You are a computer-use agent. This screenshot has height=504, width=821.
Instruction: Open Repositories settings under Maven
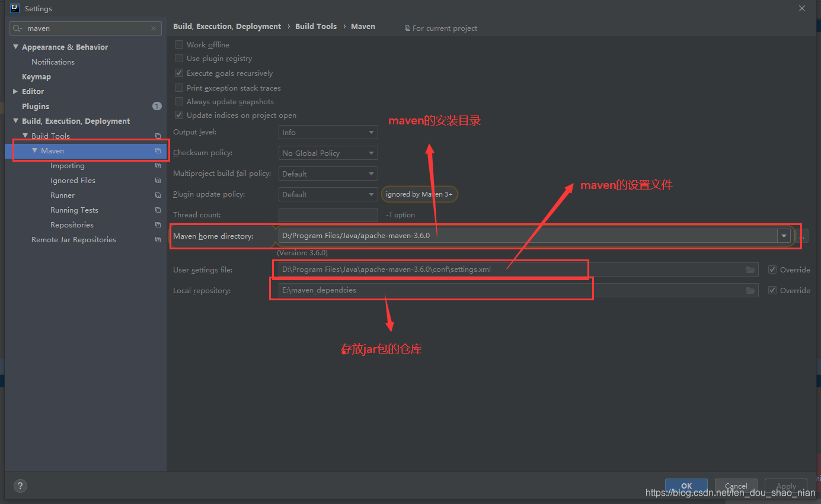coord(72,225)
